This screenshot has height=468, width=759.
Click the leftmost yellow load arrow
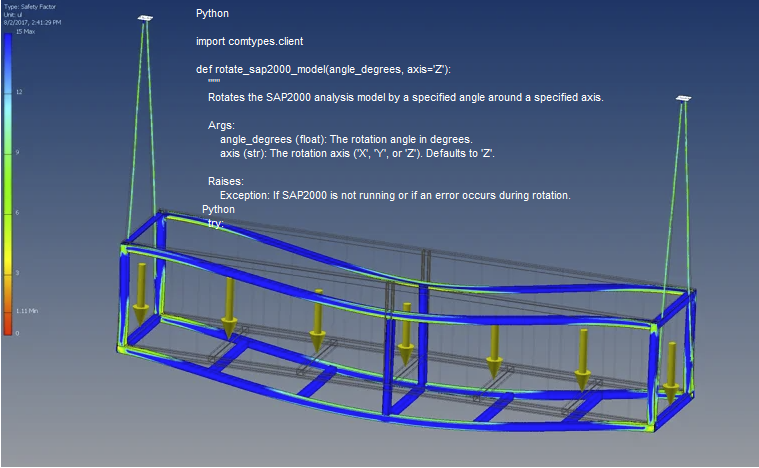140,290
